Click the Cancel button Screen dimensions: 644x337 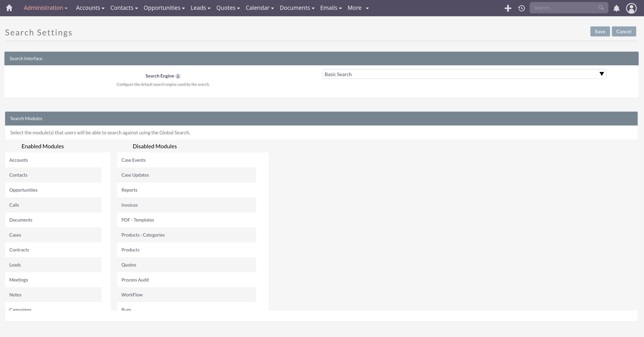(x=624, y=31)
